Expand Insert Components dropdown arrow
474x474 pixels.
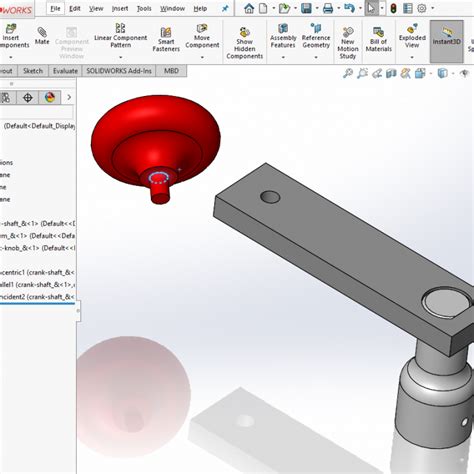[x=11, y=57]
